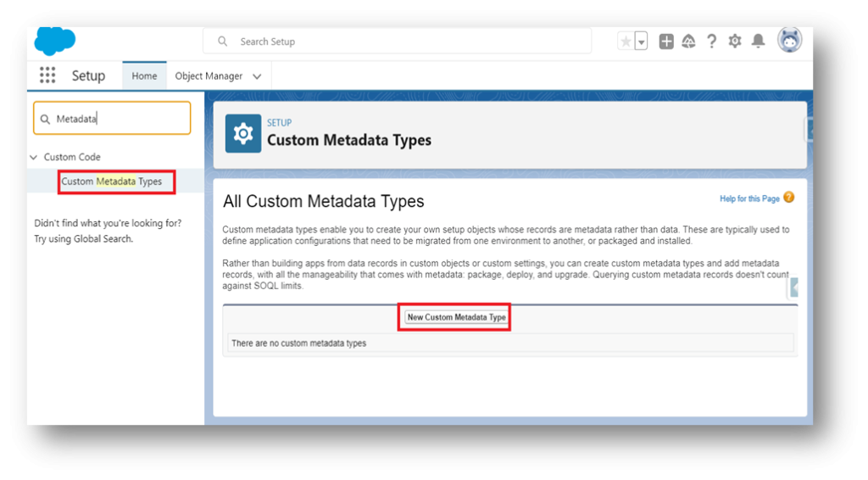This screenshot has height=480, width=868.
Task: Open Custom Metadata Types in sidebar
Action: pos(111,181)
